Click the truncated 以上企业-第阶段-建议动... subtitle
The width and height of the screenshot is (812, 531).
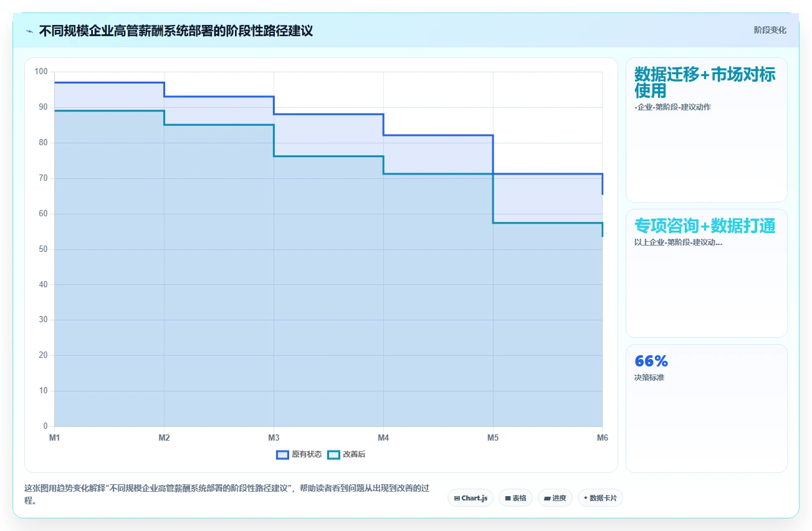[x=678, y=242]
